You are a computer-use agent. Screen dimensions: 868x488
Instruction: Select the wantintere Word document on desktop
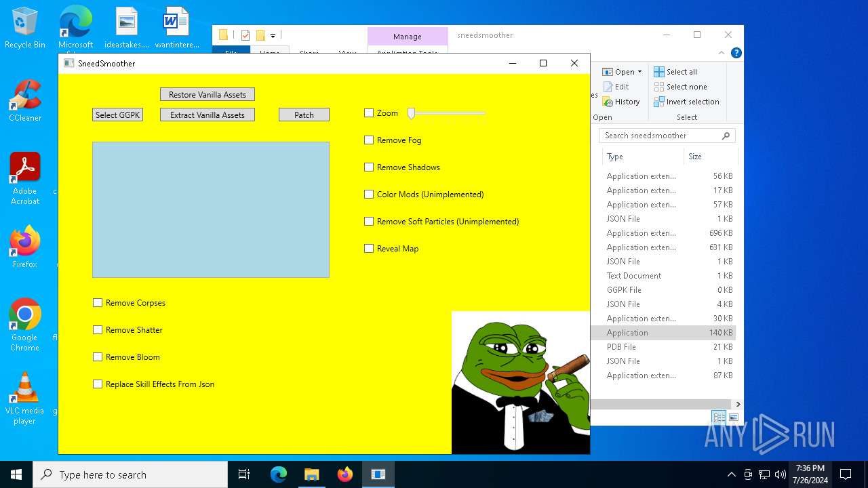[x=176, y=28]
